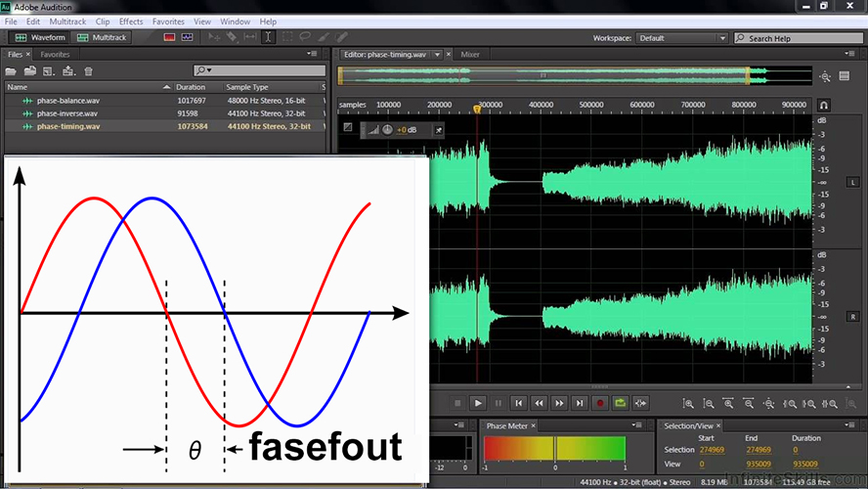This screenshot has width=868, height=489.
Task: Toggle the right channel R button
Action: tap(852, 317)
